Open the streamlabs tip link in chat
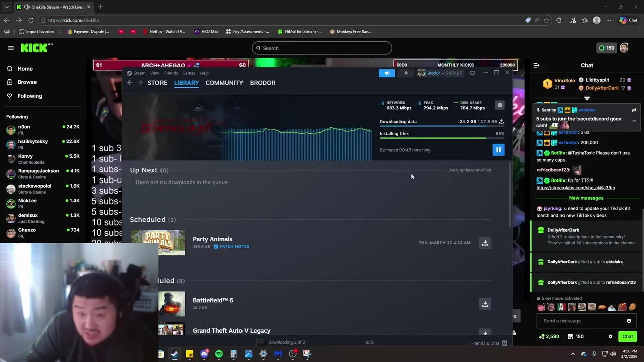This screenshot has height=362, width=644. coord(576,188)
